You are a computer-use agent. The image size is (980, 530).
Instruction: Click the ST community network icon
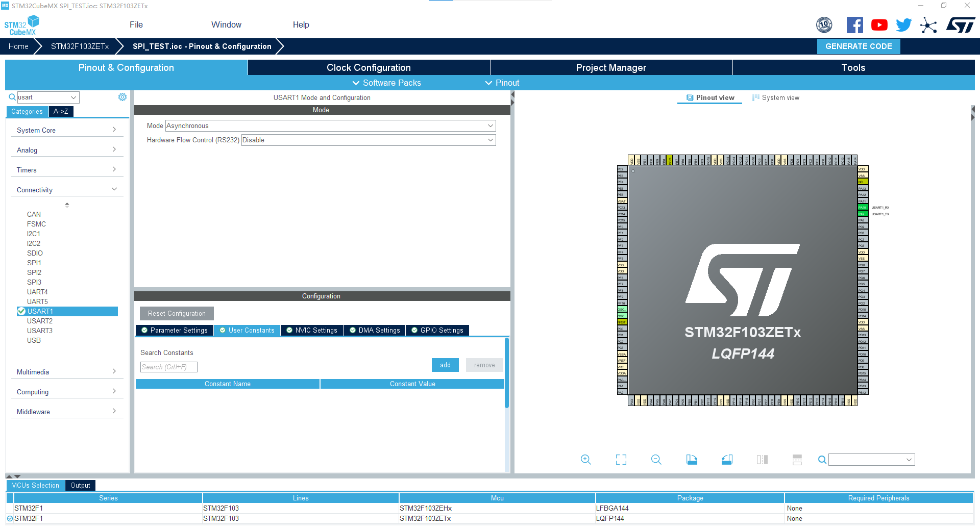point(928,24)
